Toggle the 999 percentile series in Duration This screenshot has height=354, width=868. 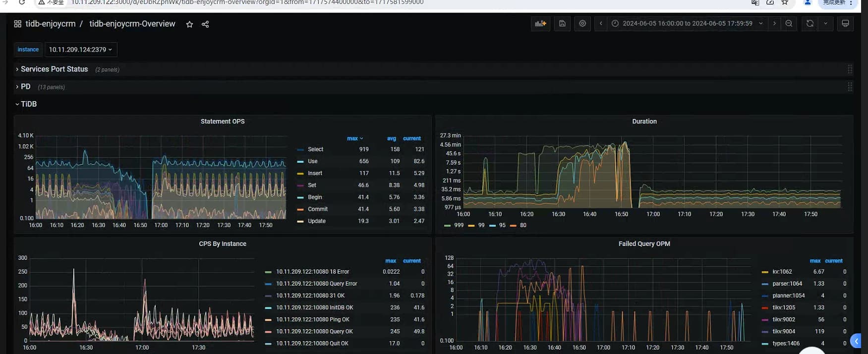[459, 225]
